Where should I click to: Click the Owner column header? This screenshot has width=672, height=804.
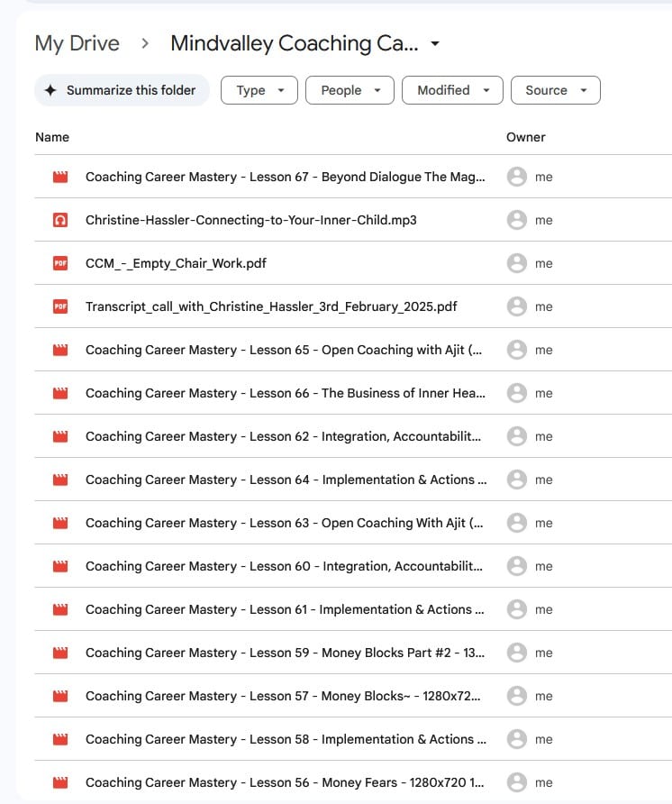[526, 137]
